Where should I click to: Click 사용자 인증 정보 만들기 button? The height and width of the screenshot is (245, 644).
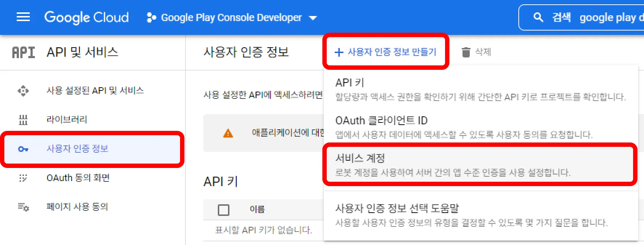point(386,52)
